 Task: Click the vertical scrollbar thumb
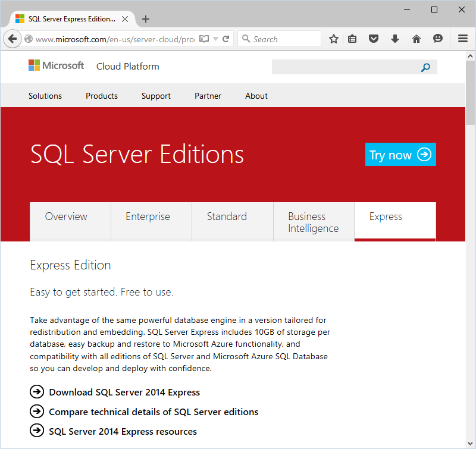point(470,93)
